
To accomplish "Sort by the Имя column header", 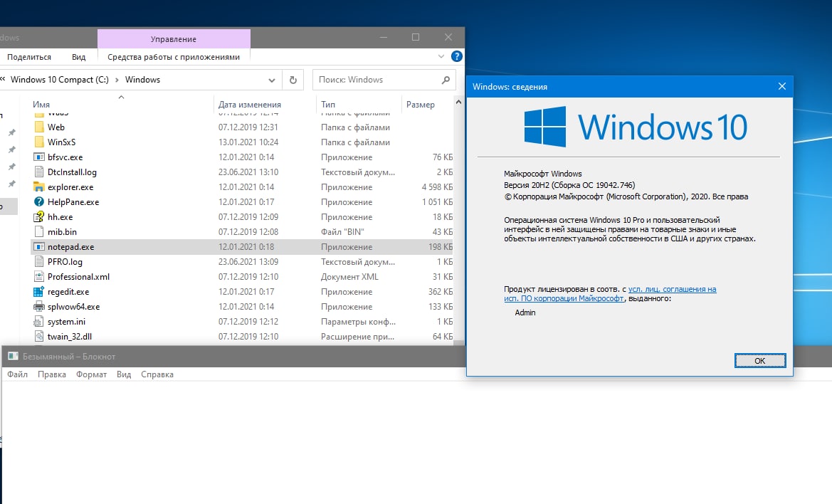I will pyautogui.click(x=41, y=105).
